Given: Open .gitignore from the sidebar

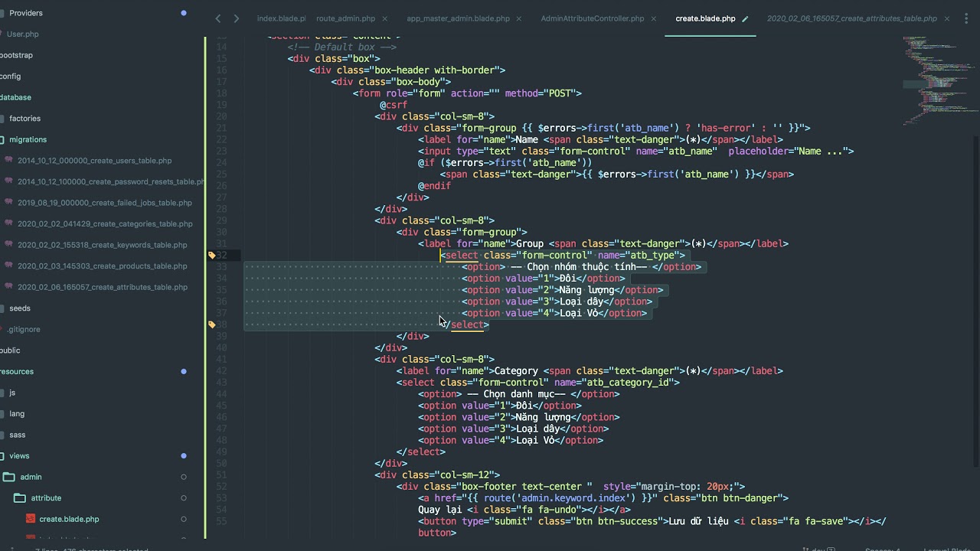Looking at the screenshot, I should [24, 329].
